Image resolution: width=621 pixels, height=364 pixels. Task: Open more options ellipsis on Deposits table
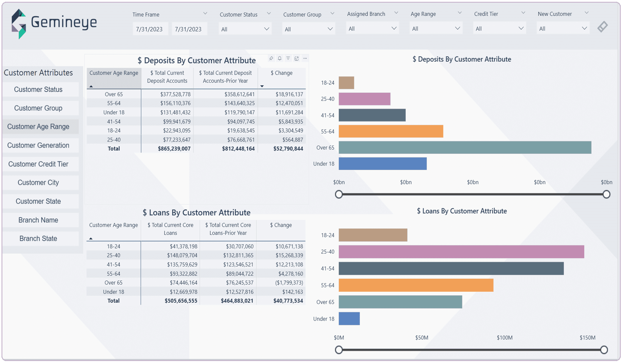coord(305,58)
